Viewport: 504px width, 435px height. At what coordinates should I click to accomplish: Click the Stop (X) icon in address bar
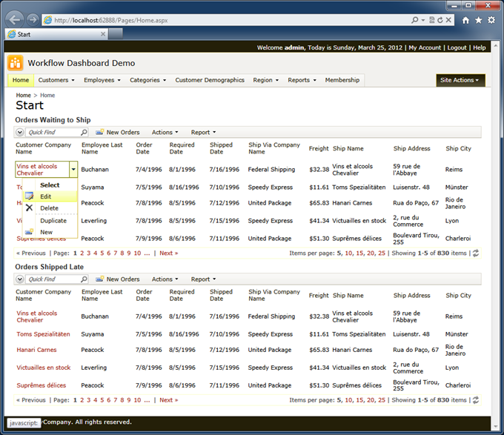[448, 20]
